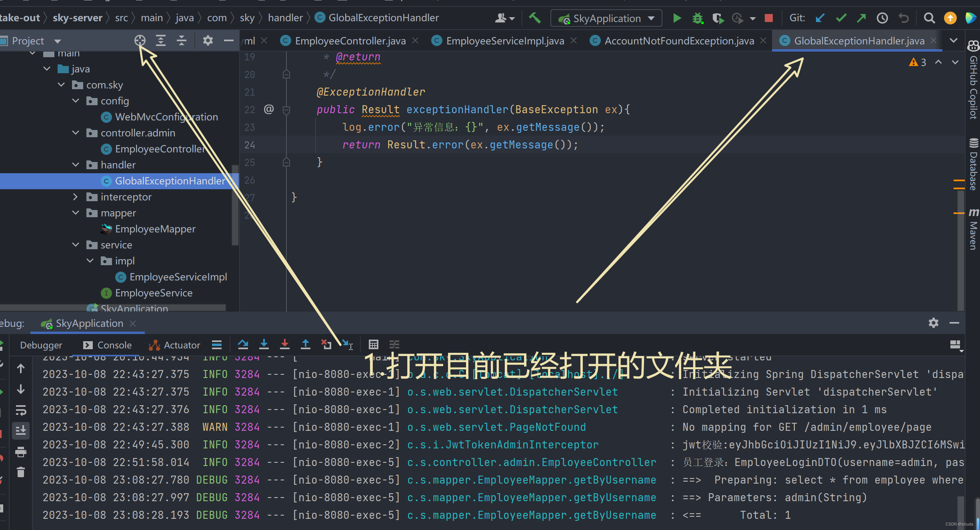Viewport: 980px width, 530px height.
Task: Open the Database tool window
Action: click(x=974, y=165)
